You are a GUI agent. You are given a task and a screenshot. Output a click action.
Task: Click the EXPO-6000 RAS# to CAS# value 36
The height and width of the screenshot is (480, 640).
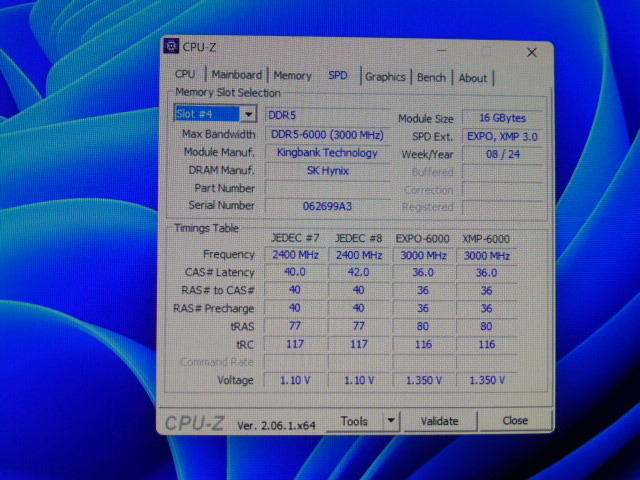pyautogui.click(x=423, y=290)
